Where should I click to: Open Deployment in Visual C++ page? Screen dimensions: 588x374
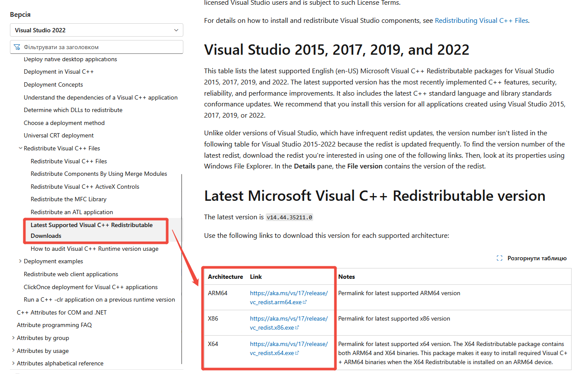[59, 72]
